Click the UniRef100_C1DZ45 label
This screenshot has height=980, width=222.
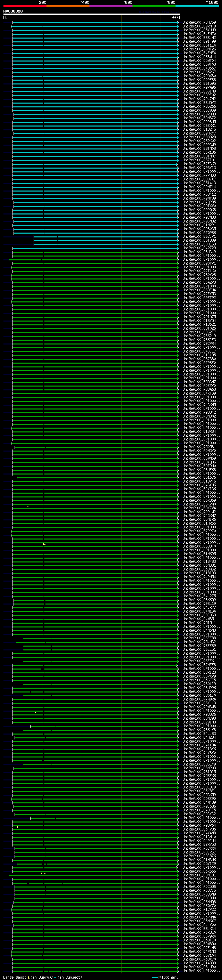(x=199, y=130)
